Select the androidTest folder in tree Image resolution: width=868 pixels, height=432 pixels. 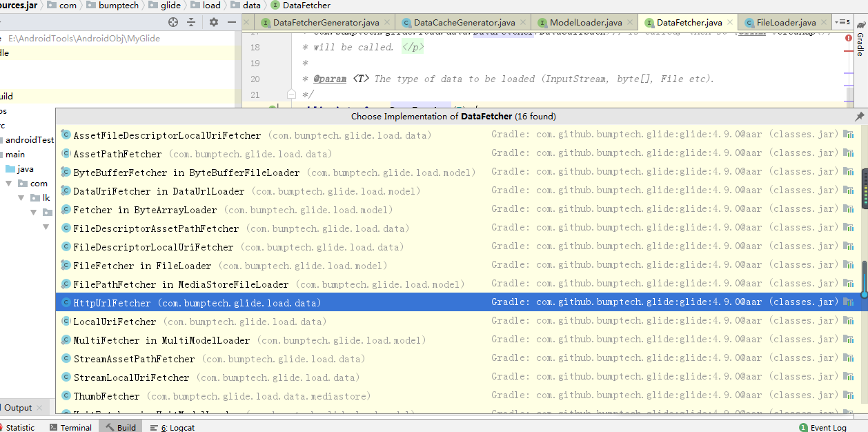click(30, 140)
